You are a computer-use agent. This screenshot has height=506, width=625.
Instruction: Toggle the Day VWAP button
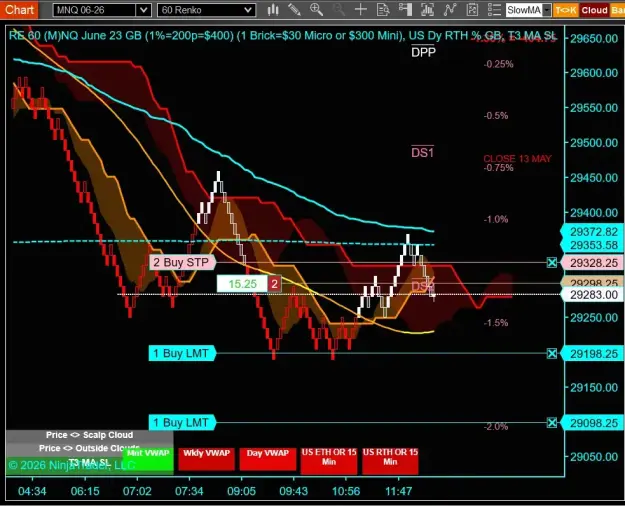(267, 459)
